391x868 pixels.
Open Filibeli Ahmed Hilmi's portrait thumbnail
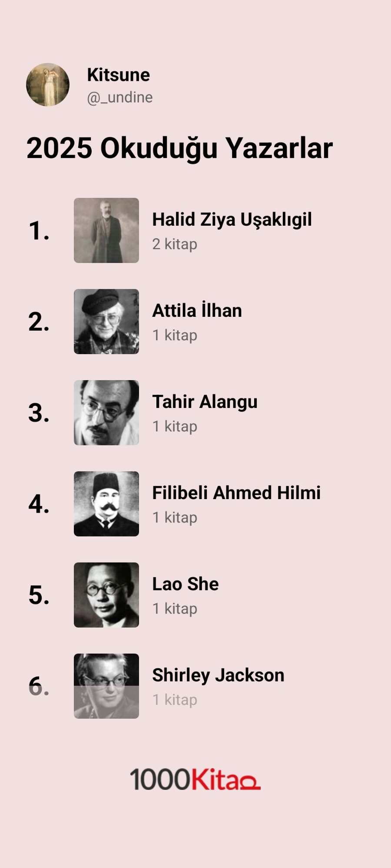(106, 504)
